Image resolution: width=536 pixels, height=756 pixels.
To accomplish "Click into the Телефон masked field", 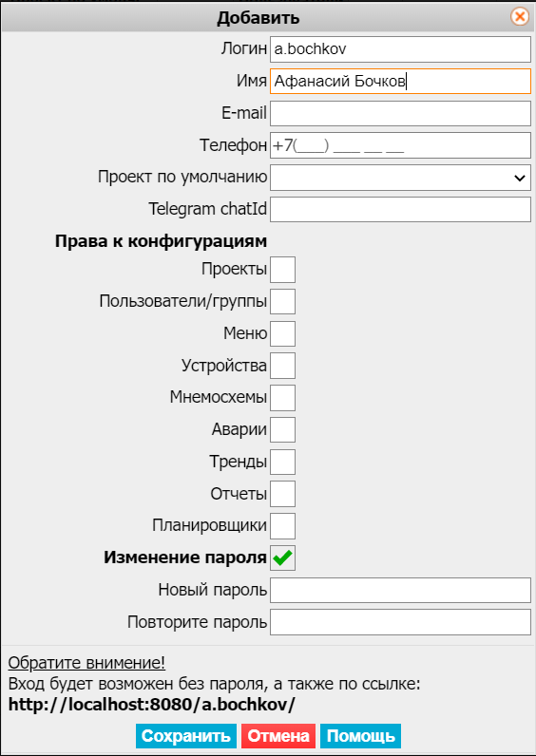I will click(x=400, y=145).
